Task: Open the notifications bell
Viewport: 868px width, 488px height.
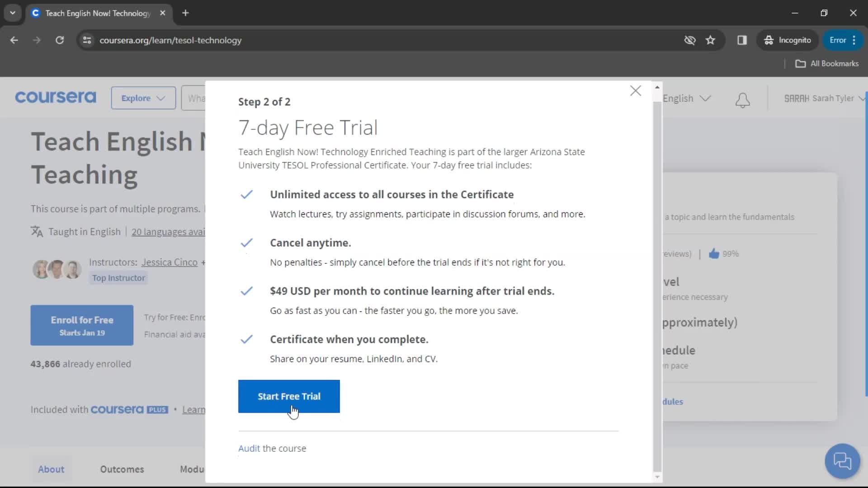Action: pyautogui.click(x=742, y=100)
